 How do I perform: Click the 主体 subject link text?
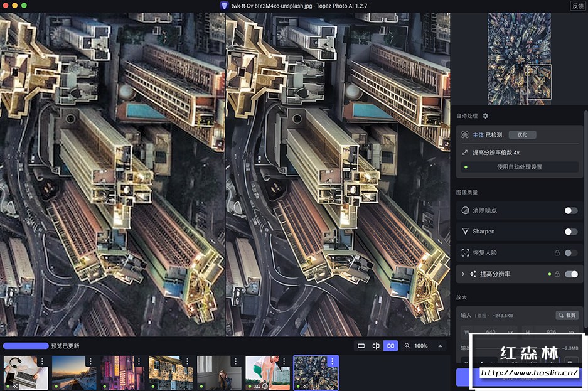(478, 135)
